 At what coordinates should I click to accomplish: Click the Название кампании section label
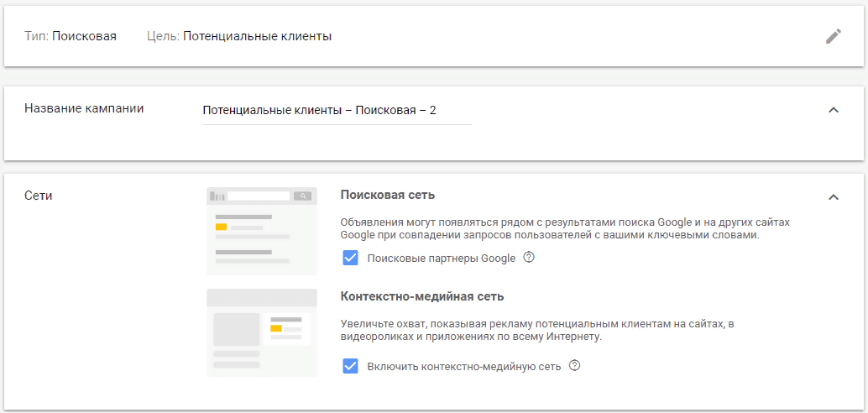click(84, 108)
